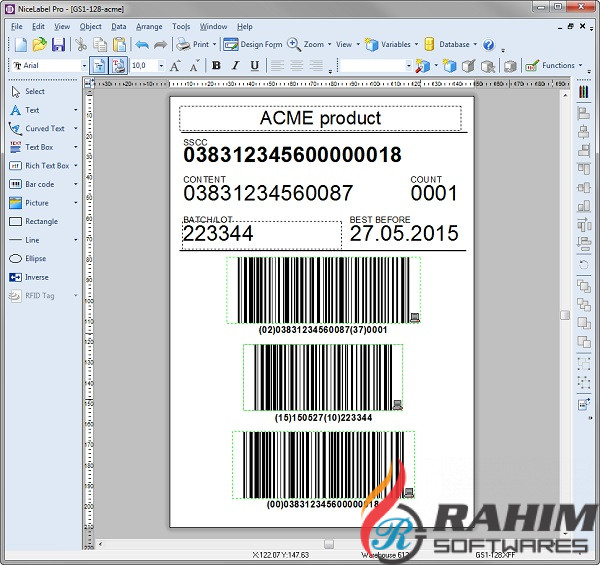Image resolution: width=600 pixels, height=565 pixels.
Task: Select the Rectangle tool
Action: pyautogui.click(x=41, y=221)
